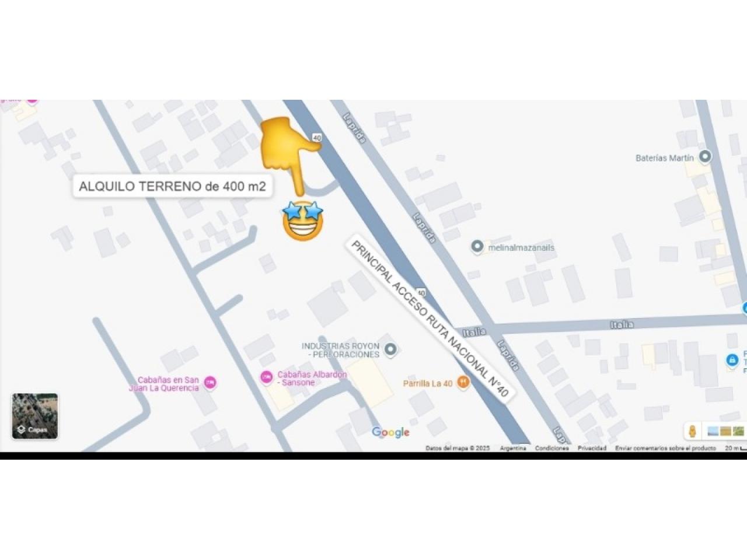
Task: Click the Google logo on the map
Action: [x=390, y=432]
